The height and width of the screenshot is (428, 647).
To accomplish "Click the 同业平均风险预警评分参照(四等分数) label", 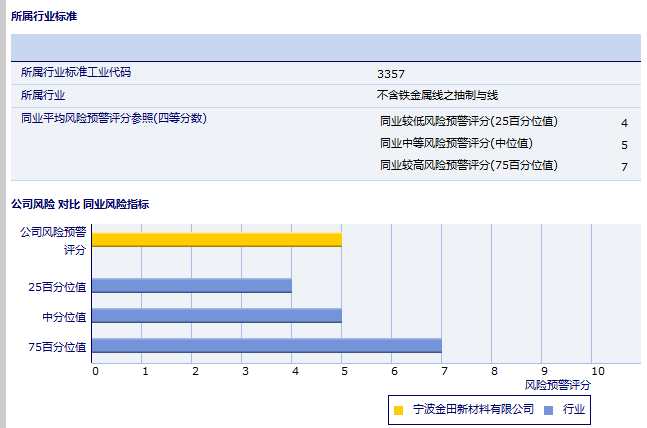I will tap(114, 118).
